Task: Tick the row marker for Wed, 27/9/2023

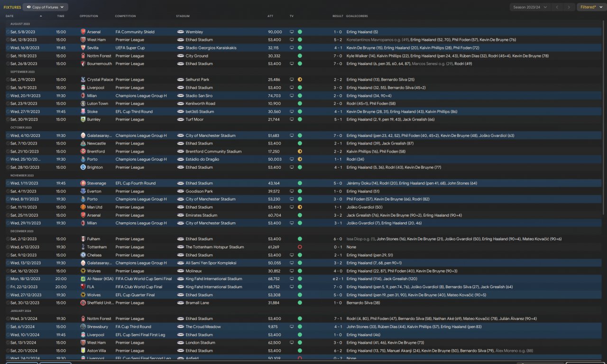Action: click(x=8, y=111)
